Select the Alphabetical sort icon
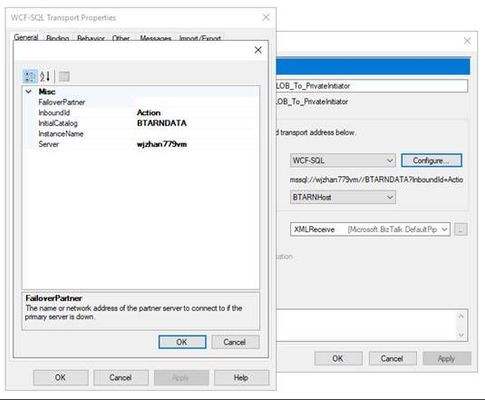Screen dimensions: 485x400 (x=45, y=77)
